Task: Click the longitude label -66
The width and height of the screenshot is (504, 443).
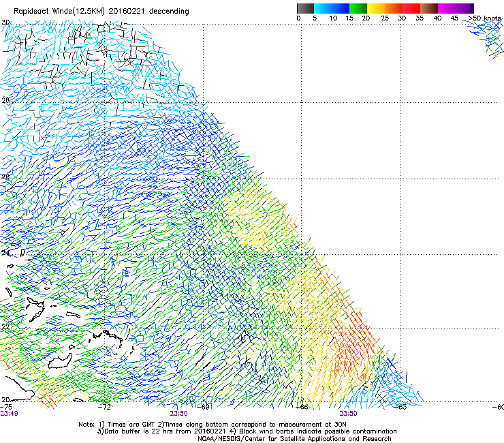Action: pos(302,407)
